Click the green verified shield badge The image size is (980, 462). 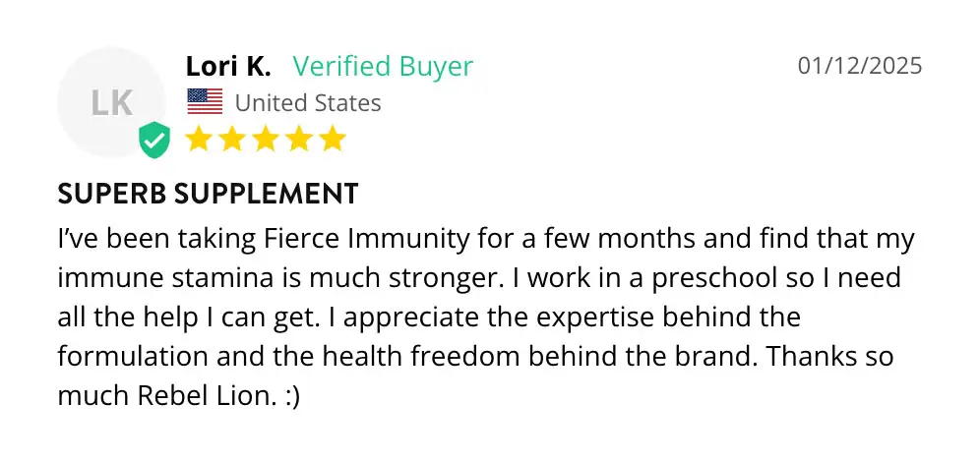[x=153, y=141]
